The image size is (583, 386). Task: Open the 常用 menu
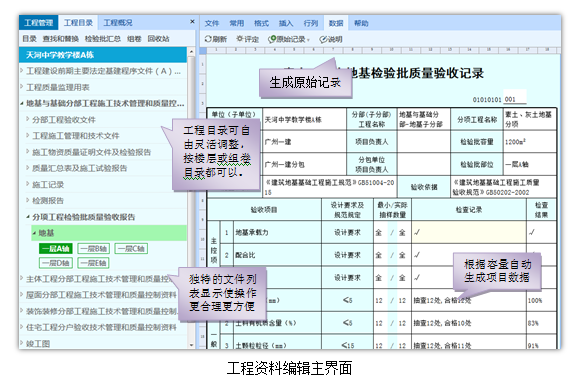(236, 23)
